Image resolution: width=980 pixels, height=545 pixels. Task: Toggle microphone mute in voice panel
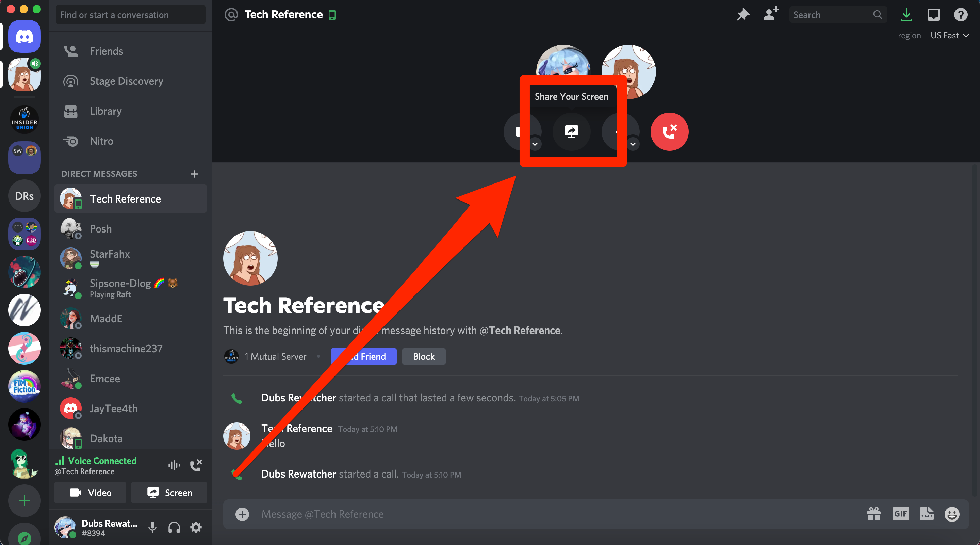[x=150, y=526]
